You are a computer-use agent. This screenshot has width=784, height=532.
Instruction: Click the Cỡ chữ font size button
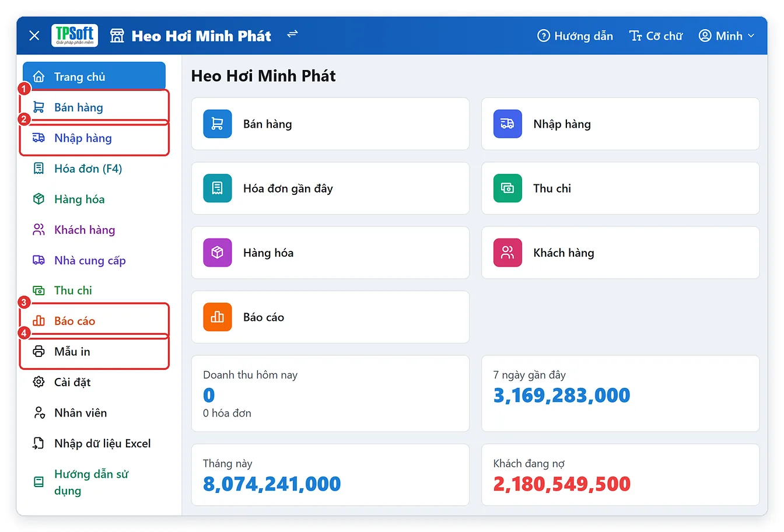coord(656,36)
